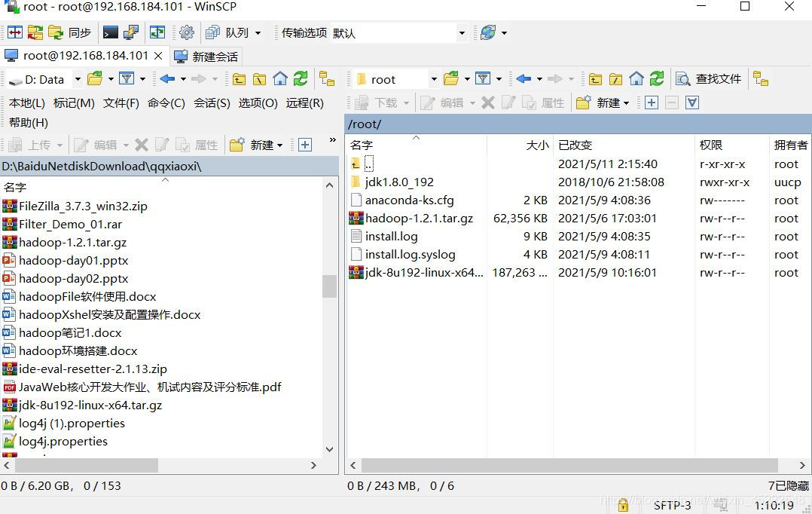Viewport: 812px width, 514px height.
Task: Expand the Queue (队列) dropdown arrow
Action: [258, 33]
